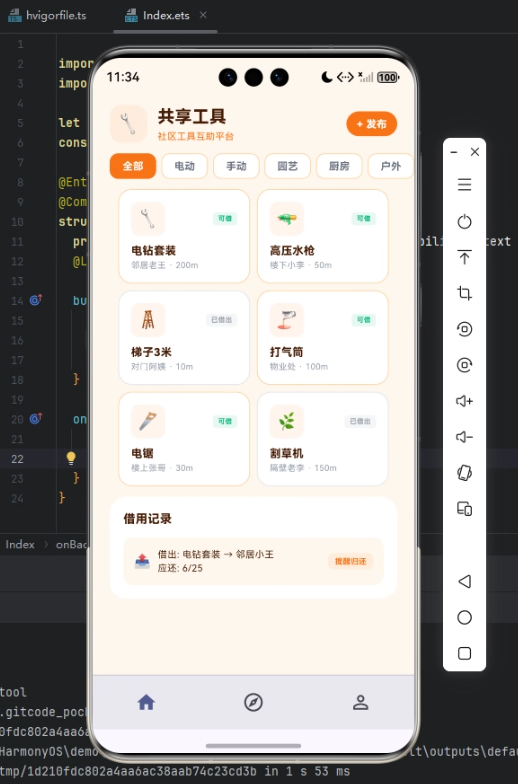This screenshot has height=784, width=518.
Task: Click the emulator power button
Action: tap(464, 221)
